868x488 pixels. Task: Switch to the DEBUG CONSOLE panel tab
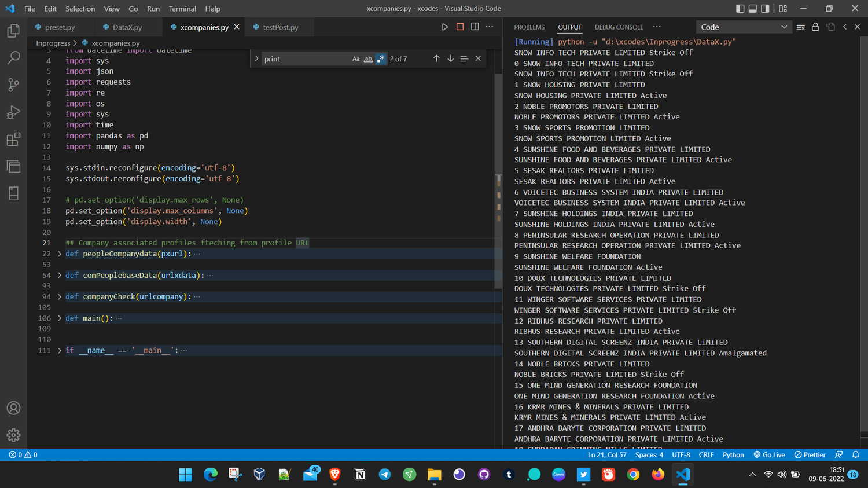(x=619, y=27)
